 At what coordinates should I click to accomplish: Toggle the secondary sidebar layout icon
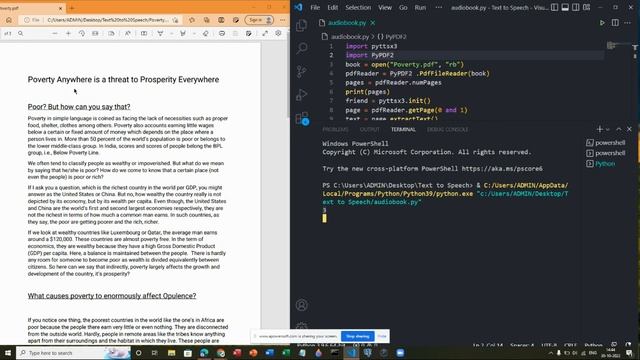(x=576, y=7)
